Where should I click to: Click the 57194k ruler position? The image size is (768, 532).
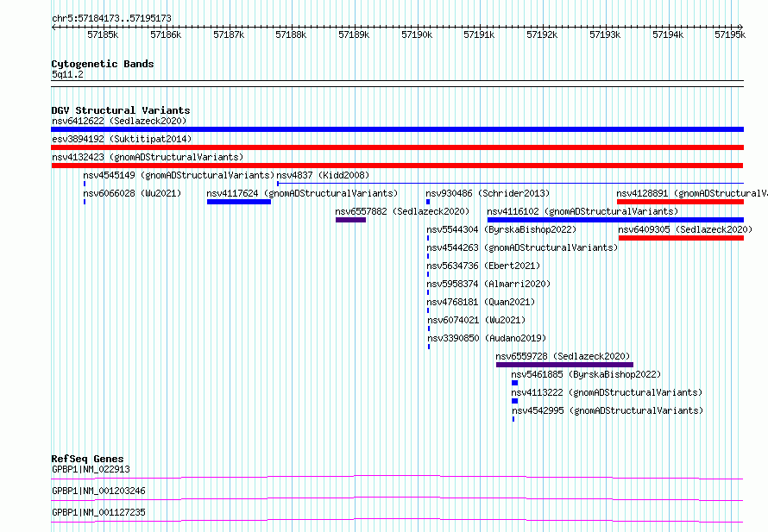coord(668,34)
